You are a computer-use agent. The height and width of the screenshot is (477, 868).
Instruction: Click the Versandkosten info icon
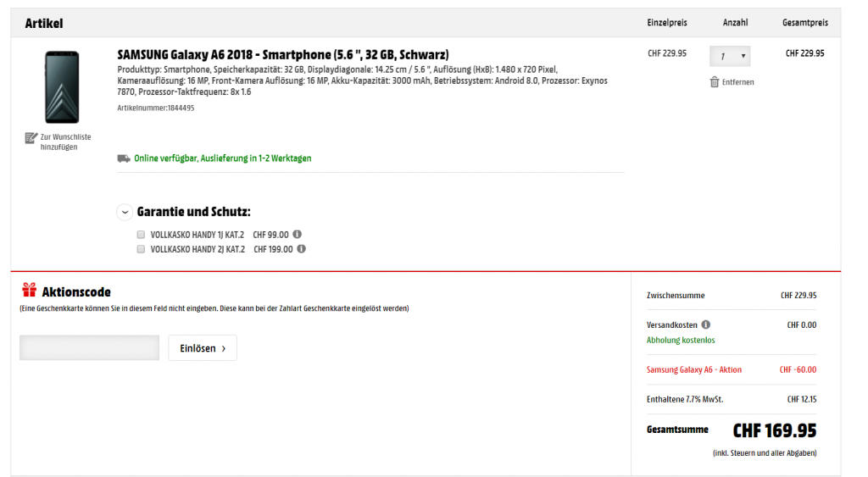point(706,324)
